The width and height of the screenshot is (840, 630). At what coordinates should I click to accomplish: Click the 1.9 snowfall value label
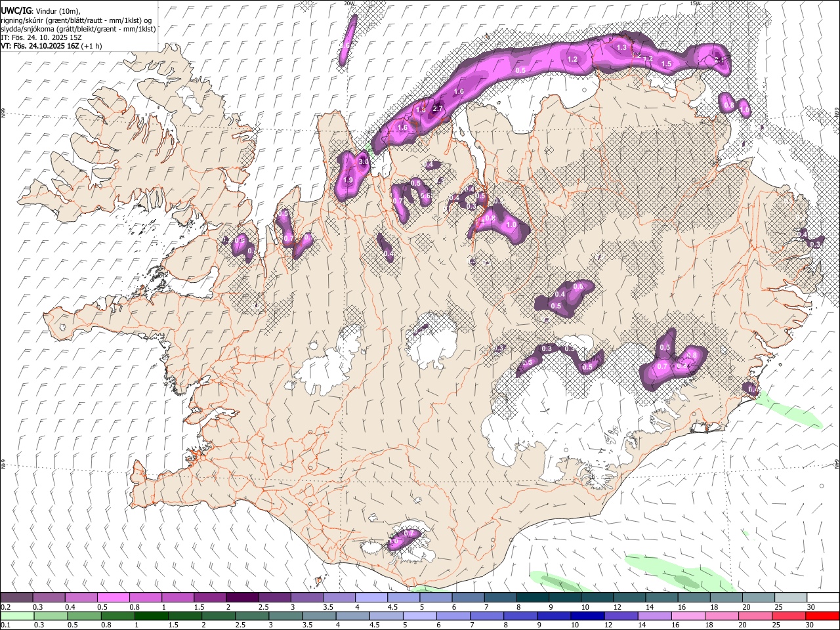(x=348, y=180)
